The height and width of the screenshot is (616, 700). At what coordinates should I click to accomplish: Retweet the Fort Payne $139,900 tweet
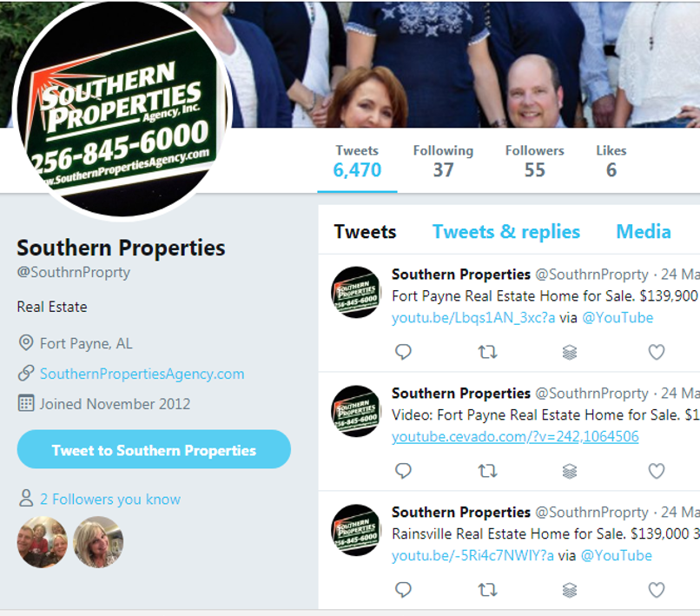pyautogui.click(x=487, y=352)
